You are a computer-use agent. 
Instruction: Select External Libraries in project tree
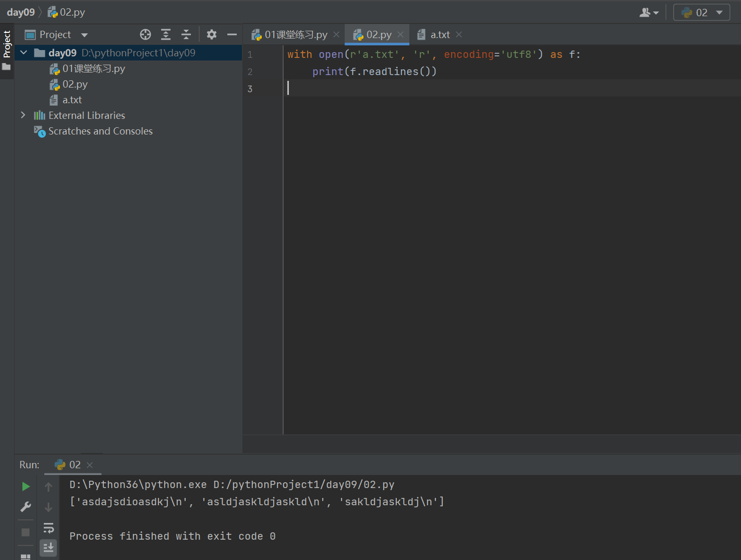[87, 115]
